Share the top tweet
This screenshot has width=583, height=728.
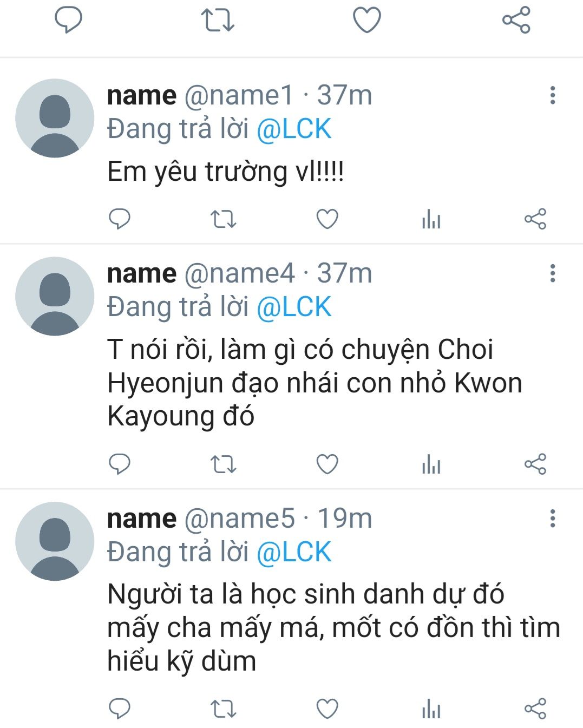(516, 20)
